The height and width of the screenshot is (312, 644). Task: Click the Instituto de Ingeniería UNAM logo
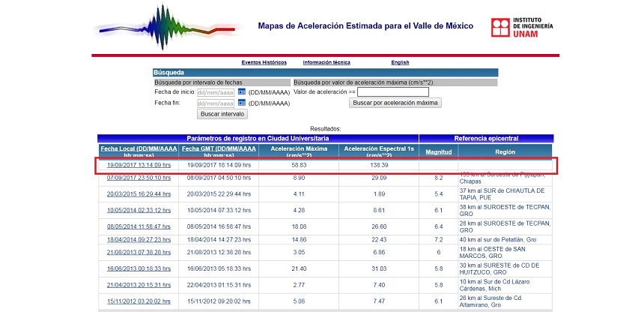[522, 27]
